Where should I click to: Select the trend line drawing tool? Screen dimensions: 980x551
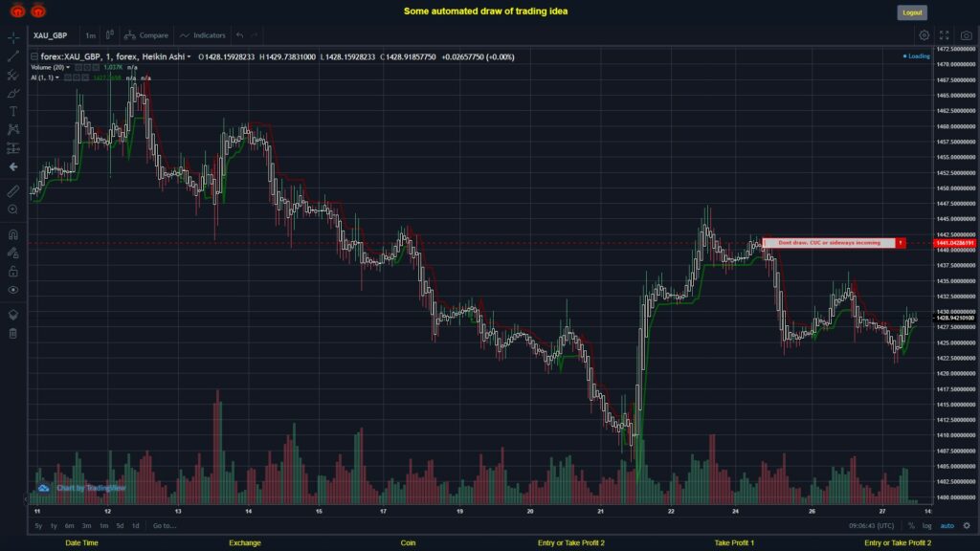pyautogui.click(x=13, y=56)
